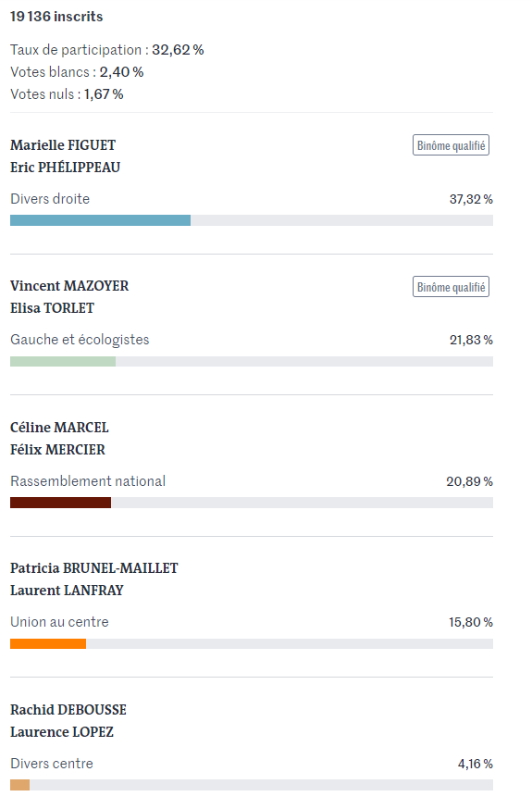
Task: Click candidate name Rachid DEBOUSSE
Action: click(68, 709)
